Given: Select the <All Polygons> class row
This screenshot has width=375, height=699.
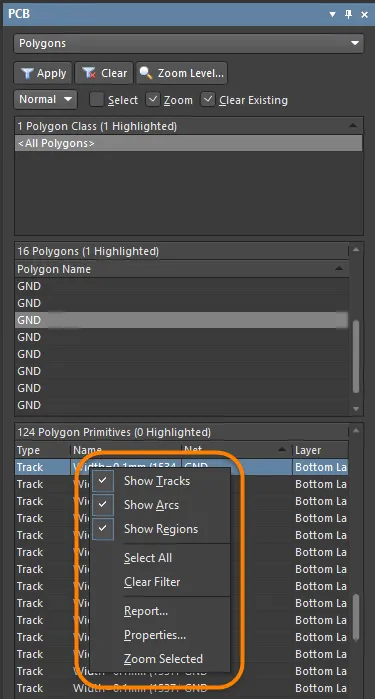Looking at the screenshot, I should [189, 144].
